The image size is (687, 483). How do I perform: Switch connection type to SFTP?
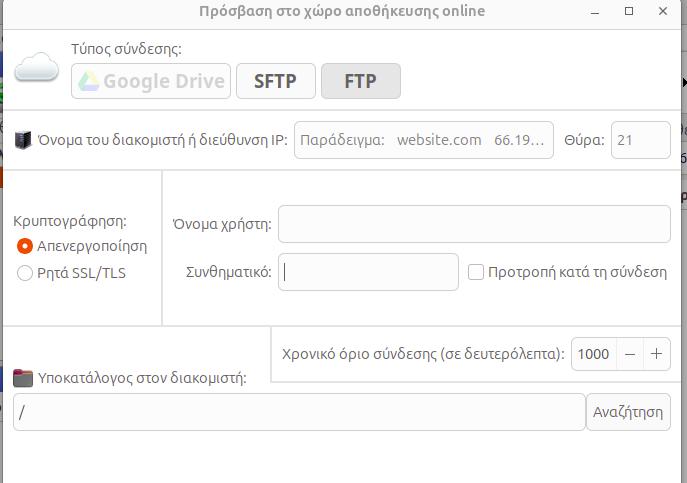click(276, 81)
